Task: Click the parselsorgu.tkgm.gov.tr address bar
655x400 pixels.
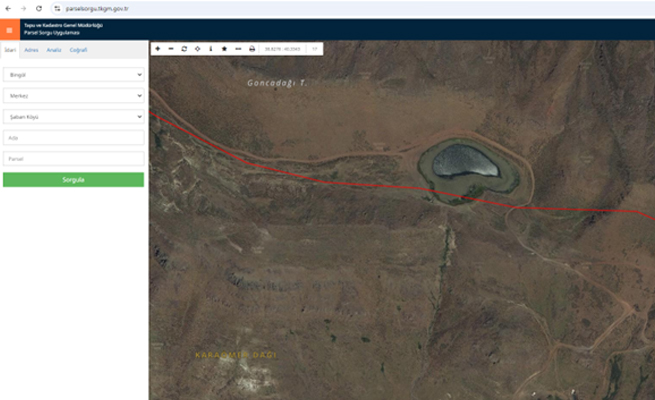Action: (x=97, y=8)
